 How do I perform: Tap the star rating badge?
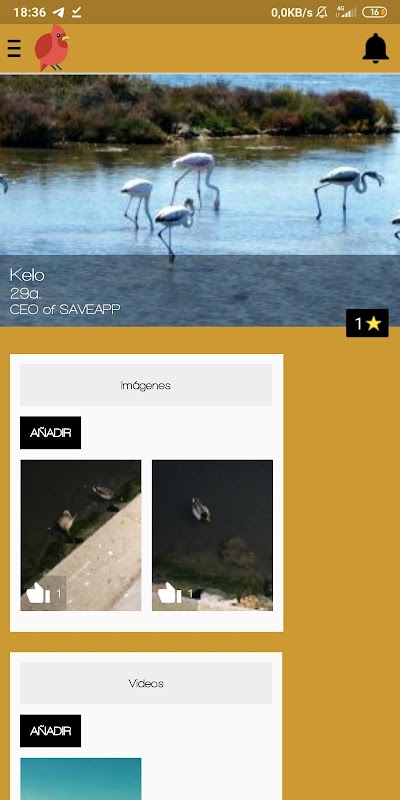(367, 323)
